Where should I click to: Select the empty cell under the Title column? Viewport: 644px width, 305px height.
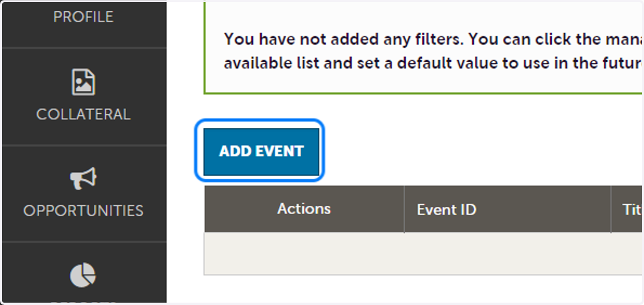(627, 253)
